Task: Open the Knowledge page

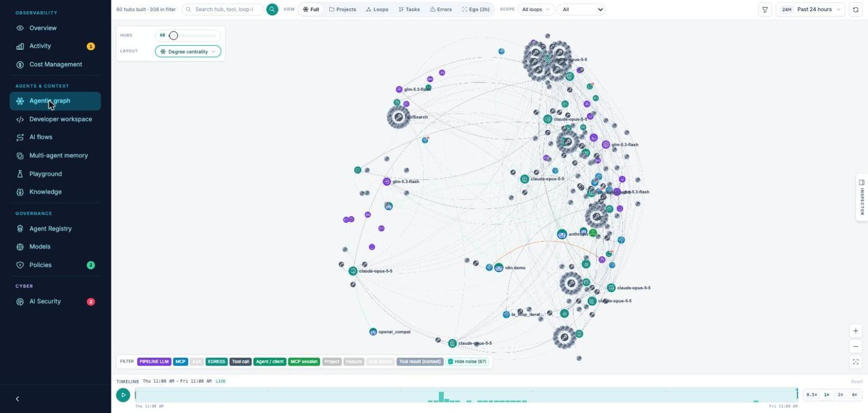Action: coord(55,192)
